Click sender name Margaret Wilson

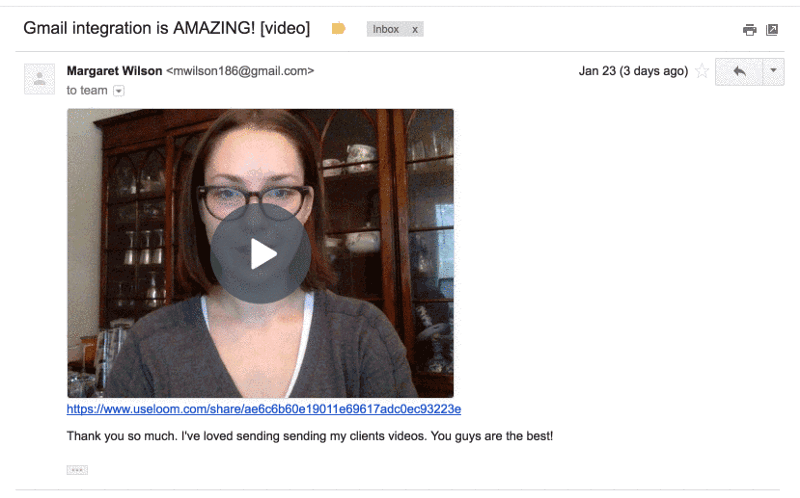point(114,71)
